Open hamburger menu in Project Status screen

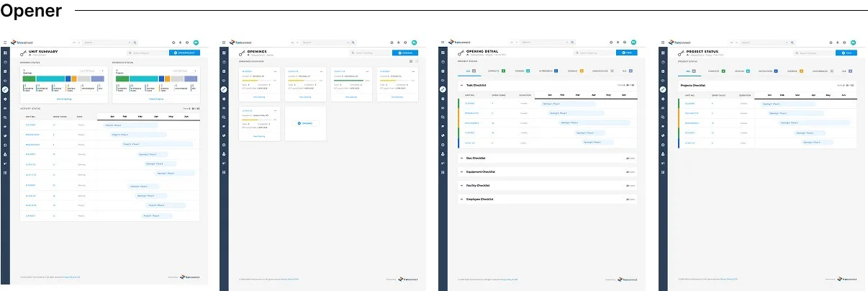663,42
